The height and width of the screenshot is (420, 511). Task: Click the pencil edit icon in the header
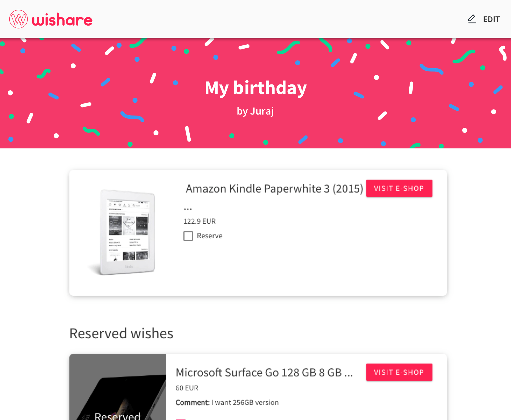472,19
